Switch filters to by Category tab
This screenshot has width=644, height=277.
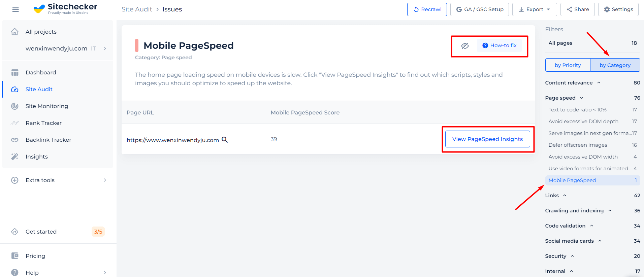coord(615,65)
